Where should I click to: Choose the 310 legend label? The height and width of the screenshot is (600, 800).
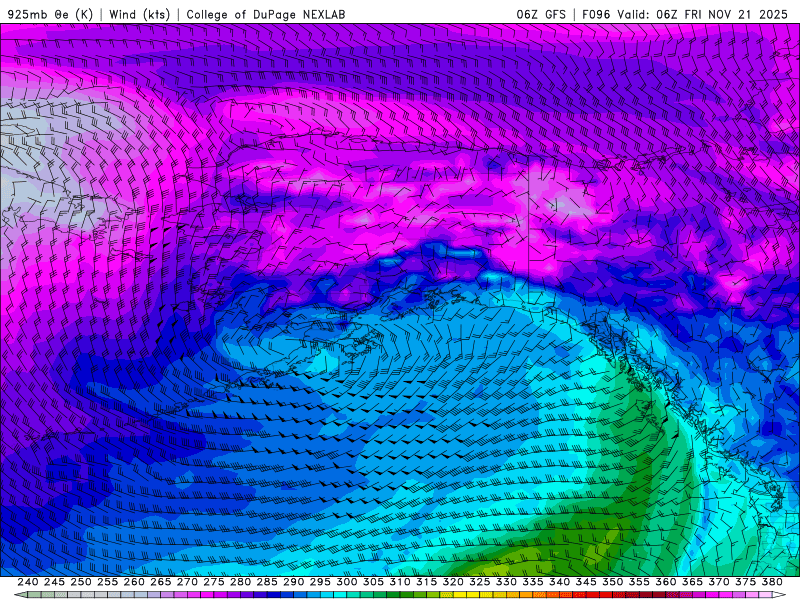399,582
